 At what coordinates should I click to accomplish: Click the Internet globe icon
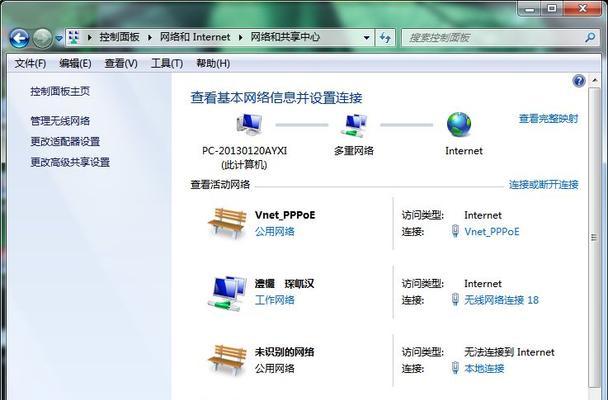(459, 124)
